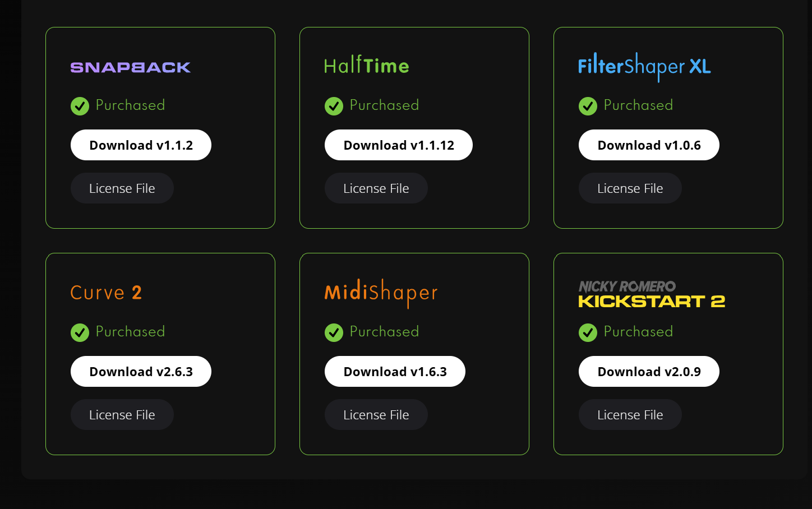The width and height of the screenshot is (812, 509).
Task: Download FilterShaper XL v1.0.6
Action: [x=649, y=145]
